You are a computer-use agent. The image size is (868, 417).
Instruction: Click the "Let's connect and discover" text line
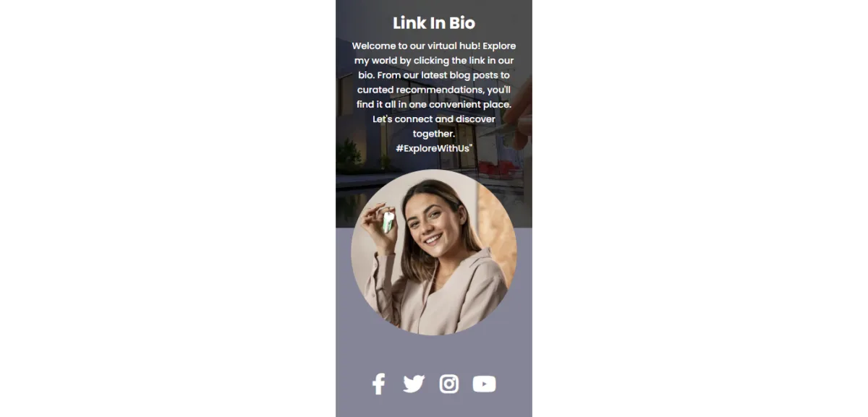(x=434, y=119)
